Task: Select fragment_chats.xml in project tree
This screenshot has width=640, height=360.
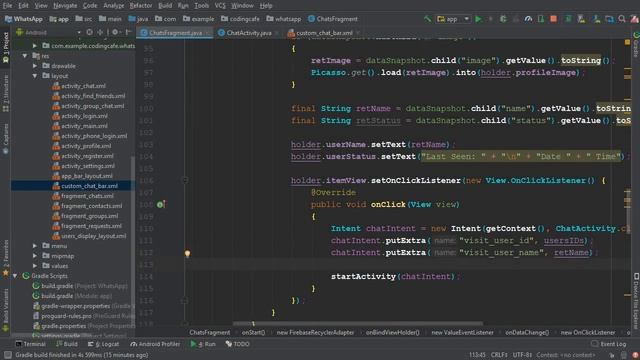Action: pos(87,196)
